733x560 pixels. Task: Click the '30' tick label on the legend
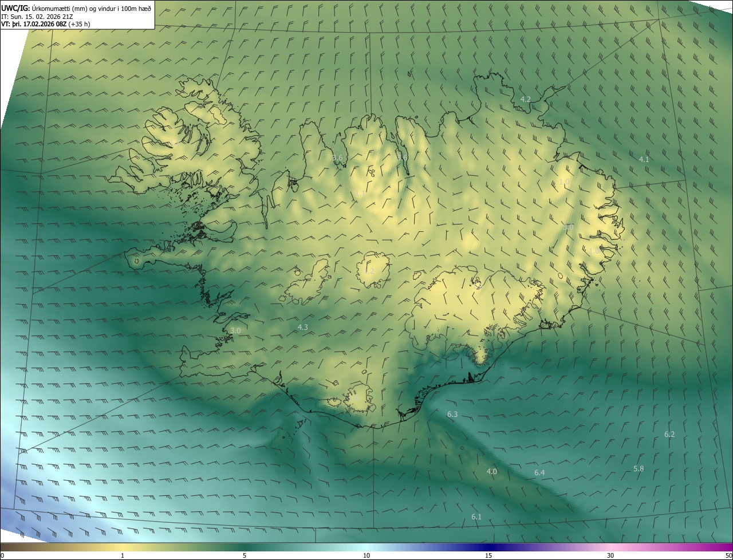(x=610, y=556)
